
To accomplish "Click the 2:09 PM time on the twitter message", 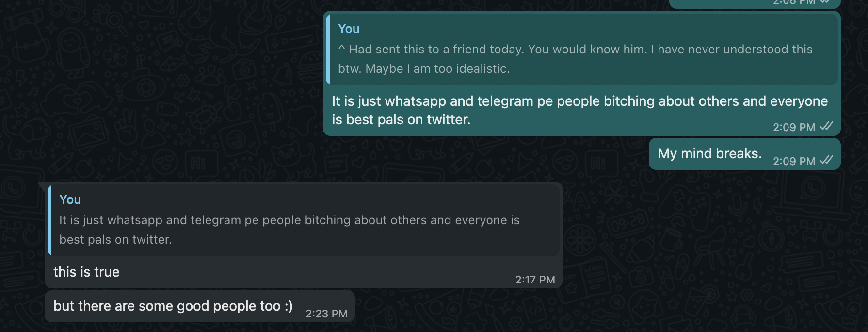I will click(x=794, y=127).
